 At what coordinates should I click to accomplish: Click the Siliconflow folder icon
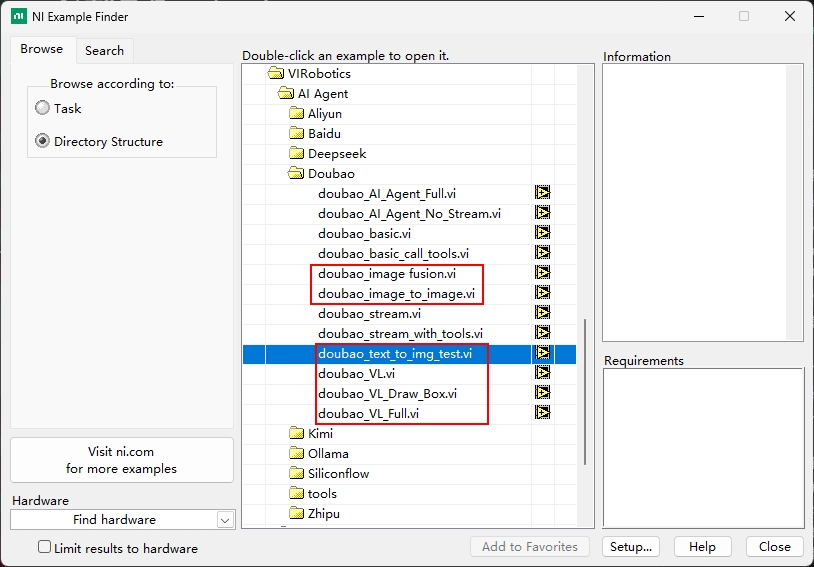pyautogui.click(x=296, y=474)
